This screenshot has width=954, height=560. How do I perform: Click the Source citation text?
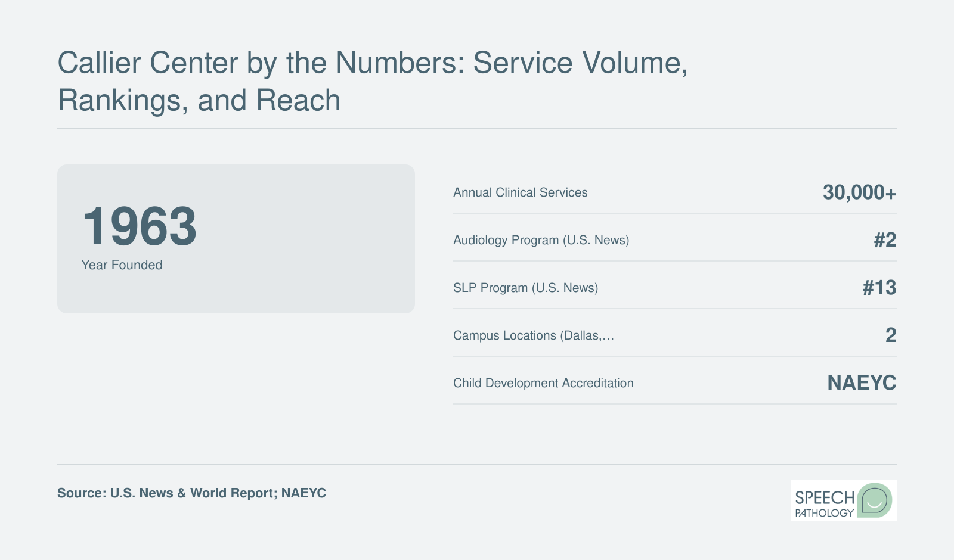[x=191, y=493]
